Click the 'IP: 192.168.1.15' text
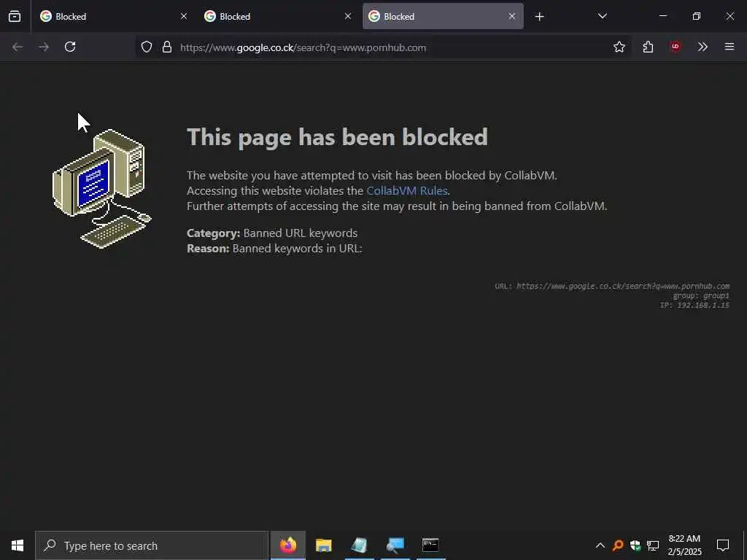Viewport: 747px width, 560px height. coord(694,306)
